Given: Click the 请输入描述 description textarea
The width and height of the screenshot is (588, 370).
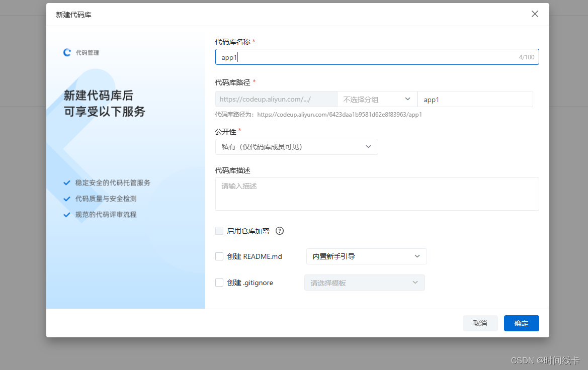Looking at the screenshot, I should 377,194.
